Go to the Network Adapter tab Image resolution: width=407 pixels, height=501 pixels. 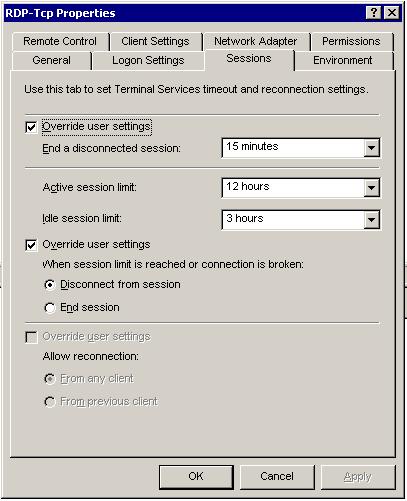[256, 41]
